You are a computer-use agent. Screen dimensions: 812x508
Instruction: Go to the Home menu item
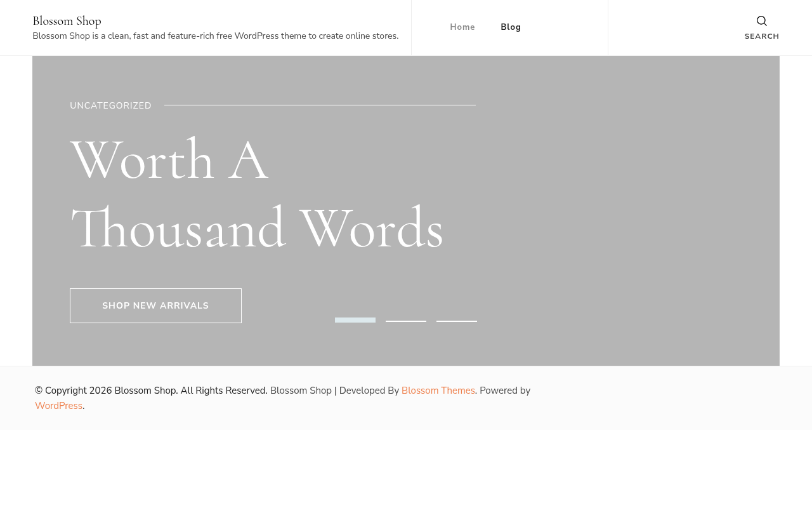click(462, 27)
